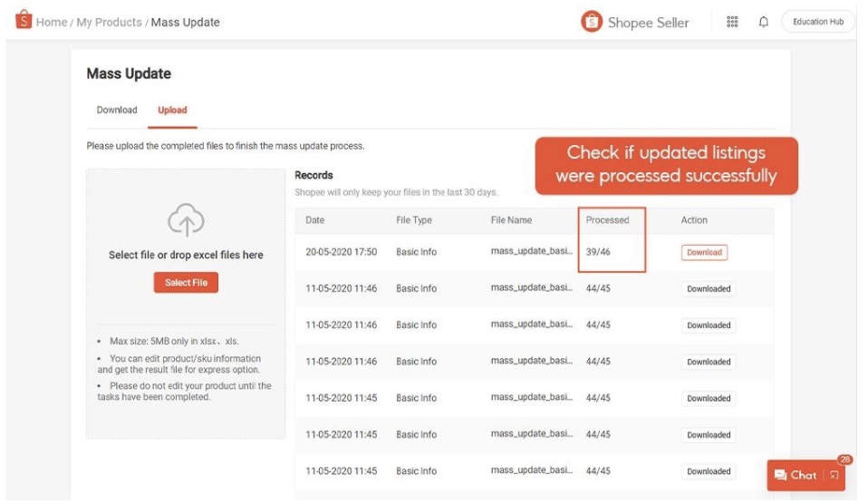Open the Education Hub

817,23
